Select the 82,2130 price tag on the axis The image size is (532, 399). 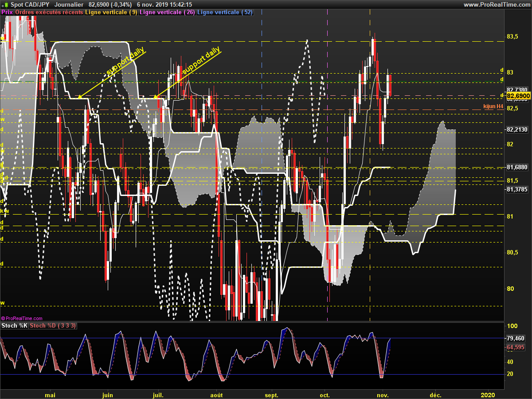click(x=516, y=129)
